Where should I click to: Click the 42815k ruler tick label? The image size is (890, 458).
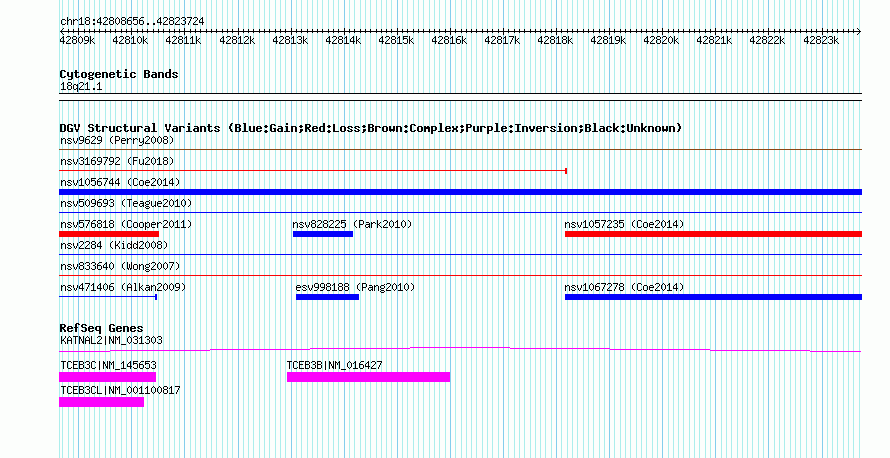[396, 41]
